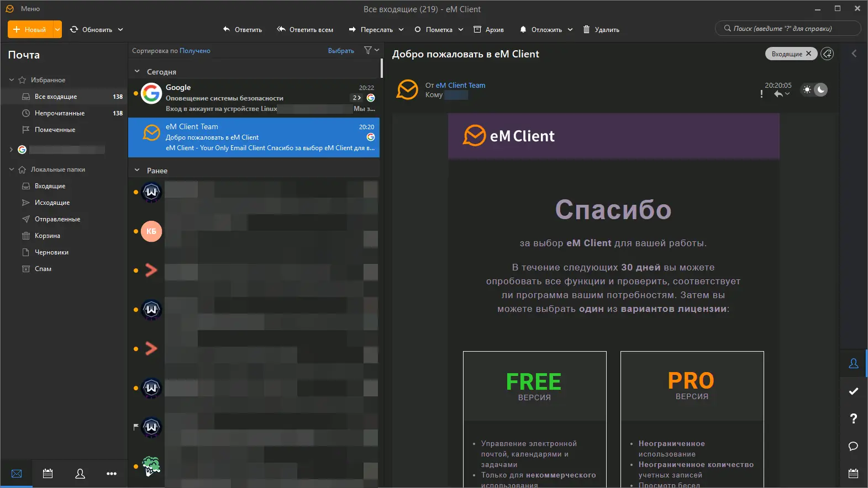Delete the message with Удалить

click(x=601, y=30)
